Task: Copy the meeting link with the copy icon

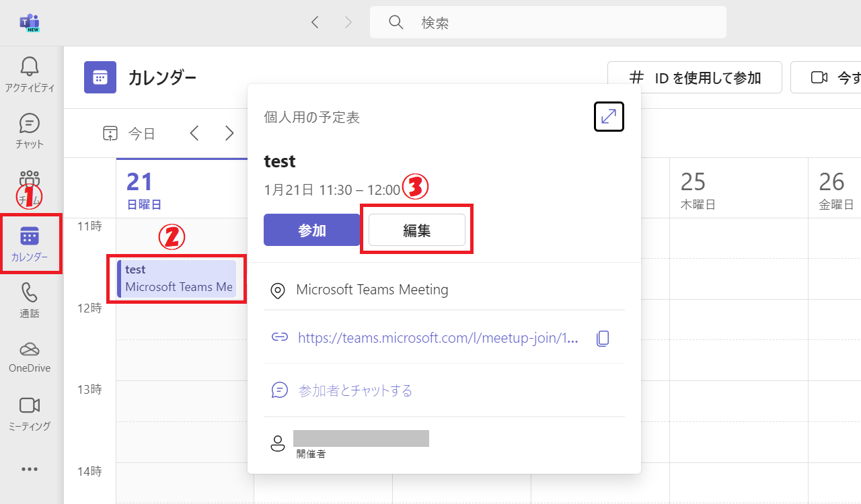Action: coord(603,338)
